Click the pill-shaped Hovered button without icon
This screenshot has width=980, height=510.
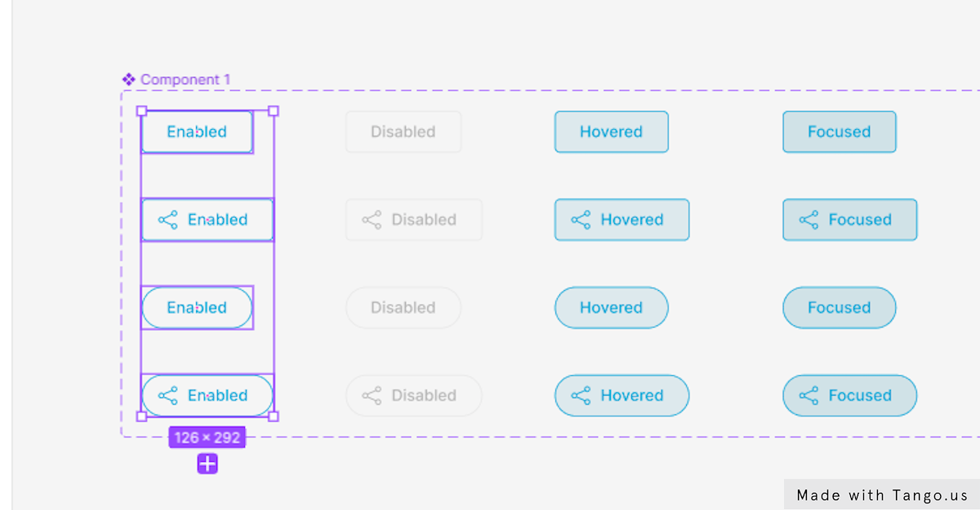point(611,307)
